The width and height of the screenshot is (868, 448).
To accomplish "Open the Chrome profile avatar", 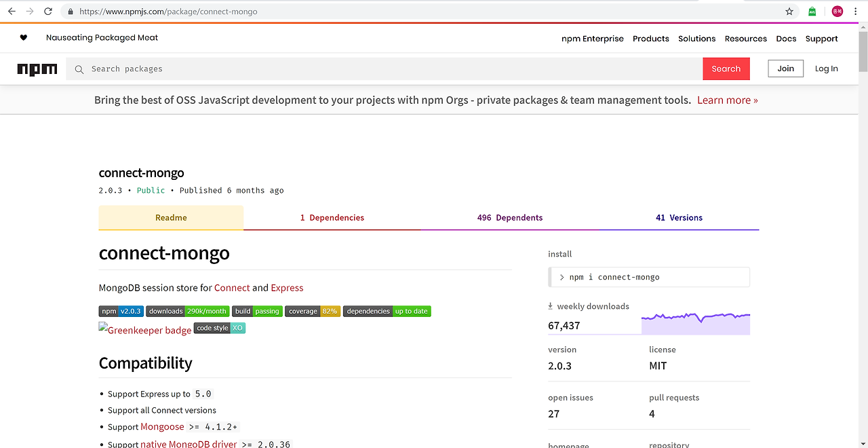I will pos(837,12).
